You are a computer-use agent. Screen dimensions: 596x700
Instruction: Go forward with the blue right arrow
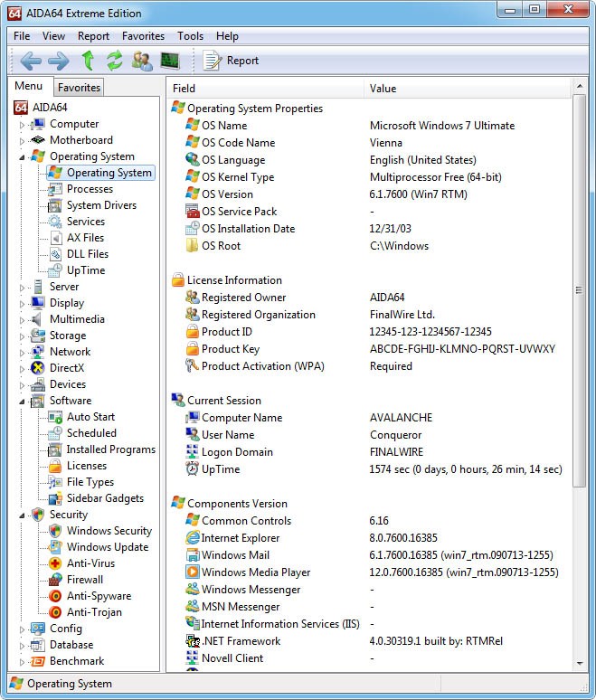(59, 61)
